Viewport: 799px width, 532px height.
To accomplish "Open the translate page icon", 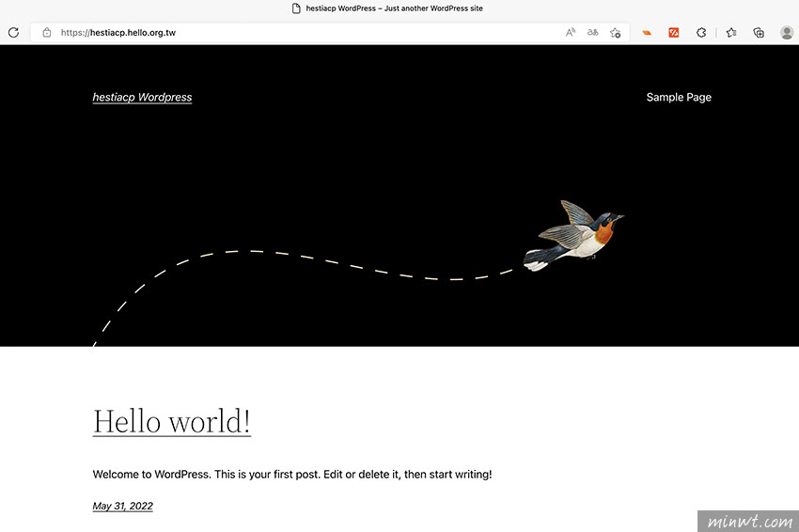I will click(x=592, y=33).
